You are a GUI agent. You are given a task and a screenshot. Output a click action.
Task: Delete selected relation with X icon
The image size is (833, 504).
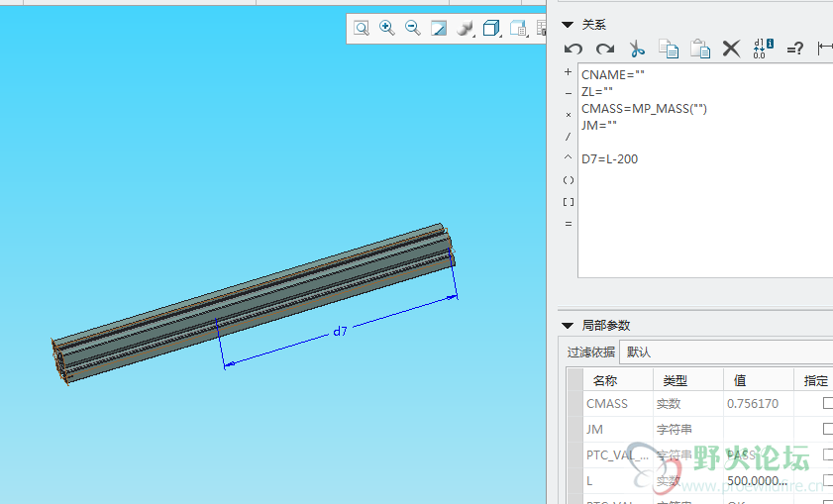[732, 49]
